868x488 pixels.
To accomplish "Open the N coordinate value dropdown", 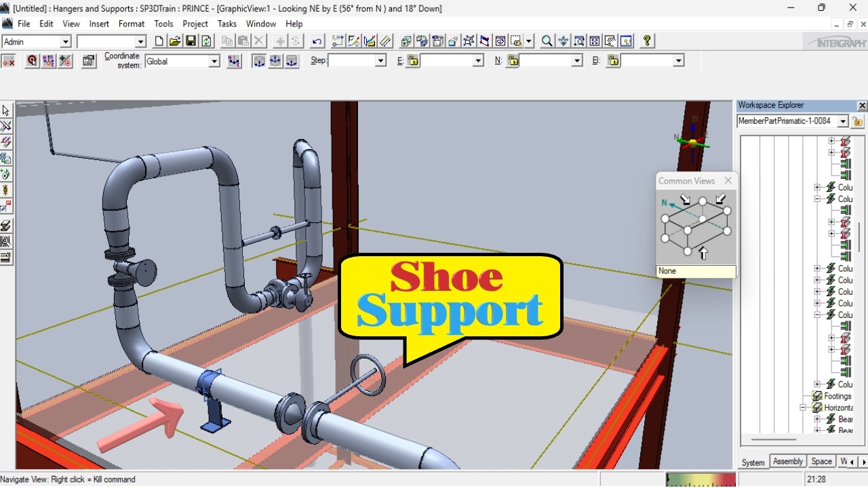I will pos(577,61).
